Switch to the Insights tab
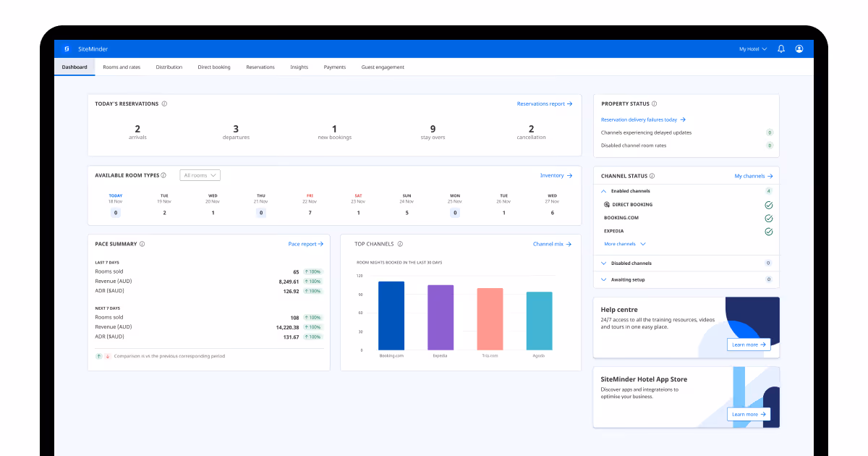This screenshot has width=868, height=456. [299, 67]
